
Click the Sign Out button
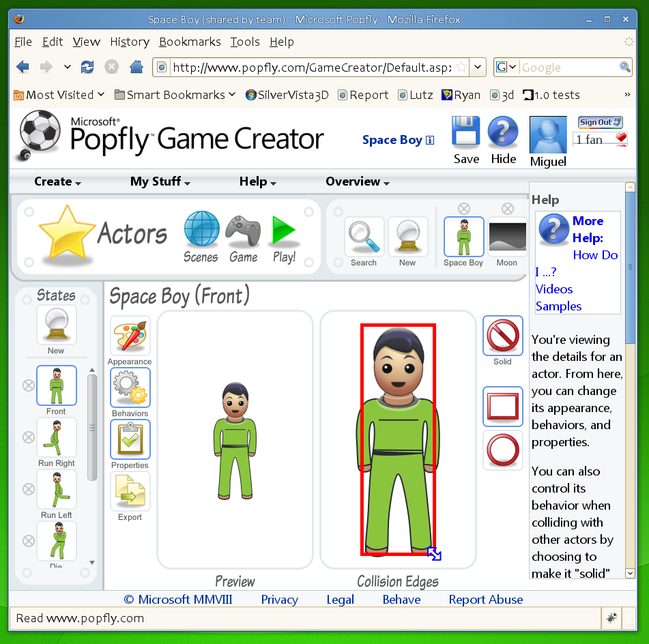(x=600, y=123)
